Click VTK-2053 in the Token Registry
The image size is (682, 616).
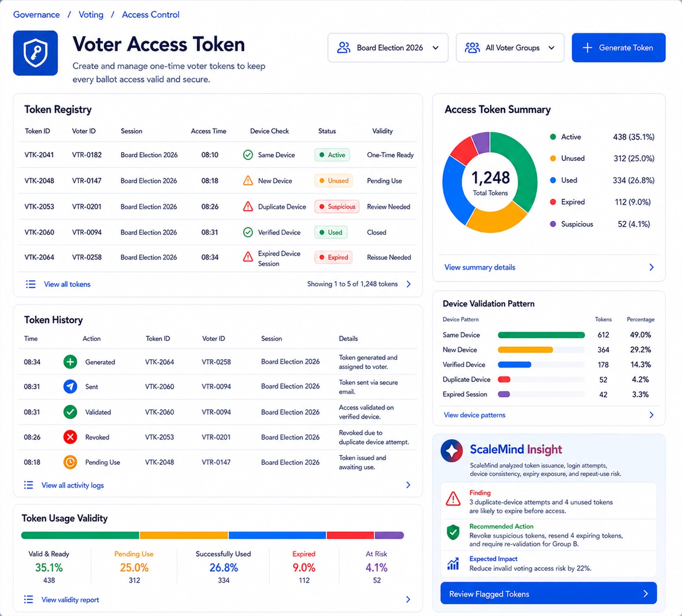[x=39, y=206]
